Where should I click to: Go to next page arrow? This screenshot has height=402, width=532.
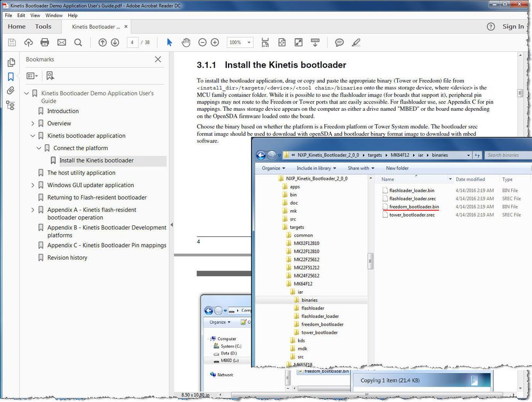[x=115, y=43]
